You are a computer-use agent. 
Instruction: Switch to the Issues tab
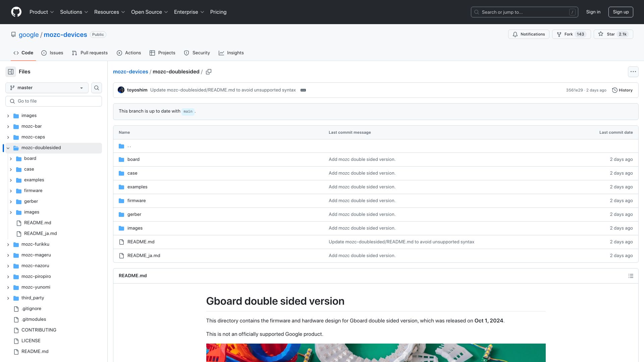pos(52,53)
